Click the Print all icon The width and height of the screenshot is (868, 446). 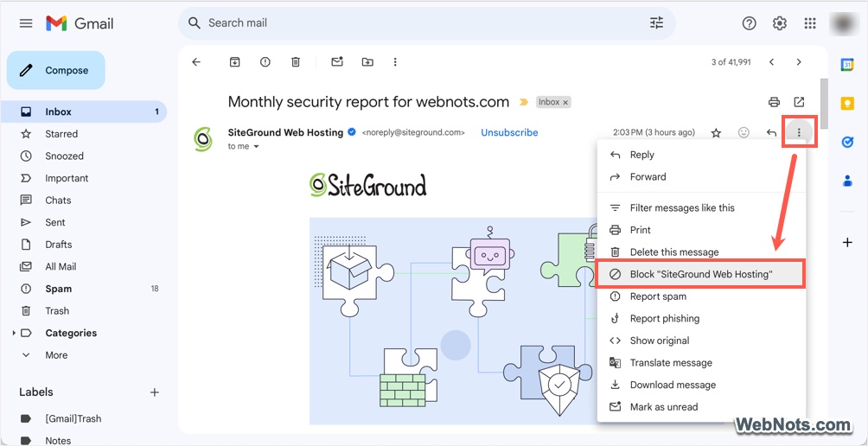click(774, 102)
